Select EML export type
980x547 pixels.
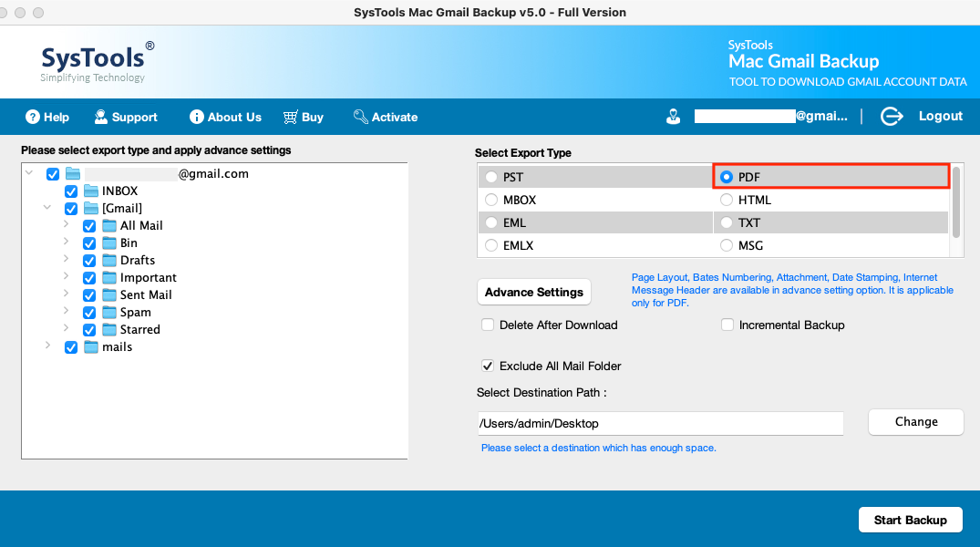491,222
